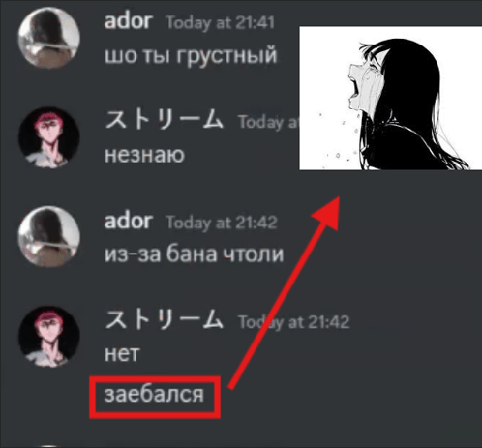Viewport: 482px width, 448px height.
Task: Click the ストリーム username above незнаю
Action: 164,120
